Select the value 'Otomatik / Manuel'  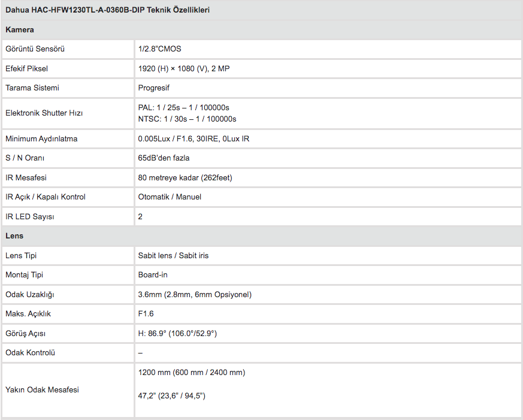[x=170, y=197]
